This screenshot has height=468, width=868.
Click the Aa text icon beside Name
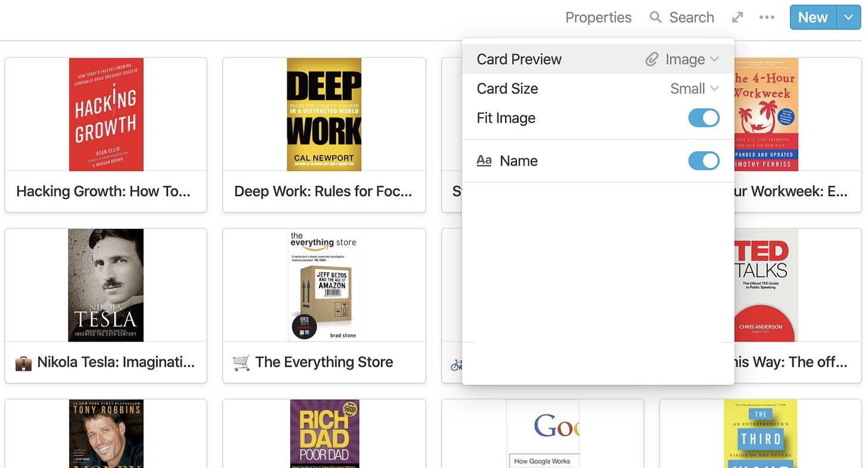click(x=484, y=160)
